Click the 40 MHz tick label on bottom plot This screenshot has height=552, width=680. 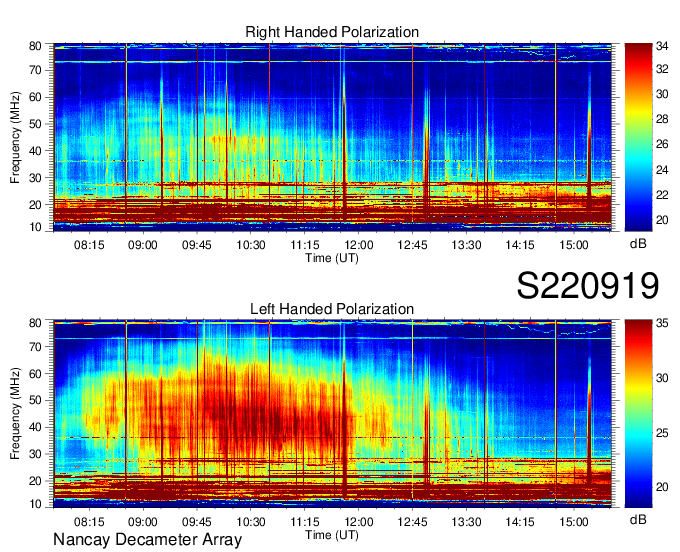[x=35, y=427]
